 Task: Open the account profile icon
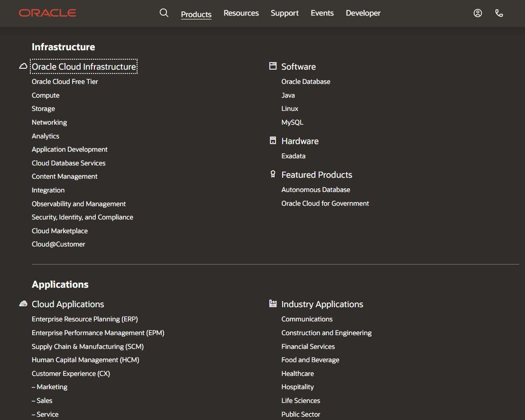coord(478,13)
